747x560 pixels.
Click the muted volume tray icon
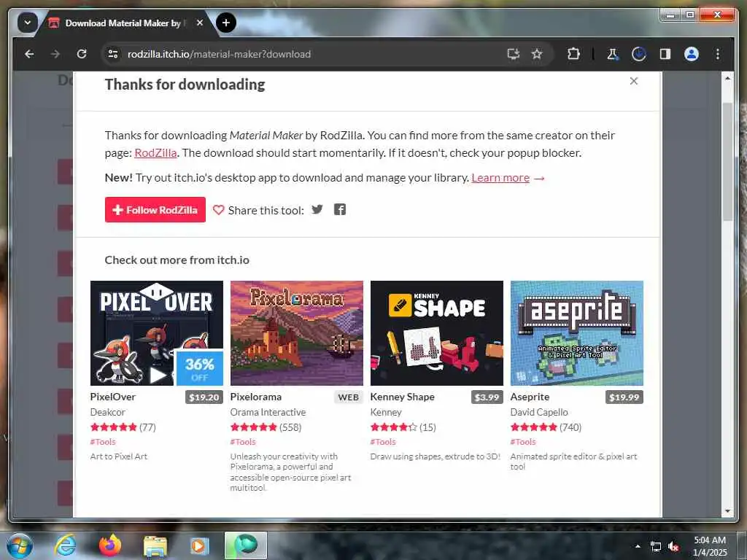click(673, 547)
